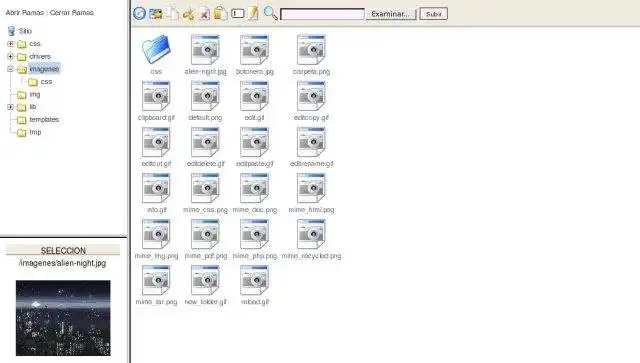Click the Subir upload button

(x=433, y=14)
